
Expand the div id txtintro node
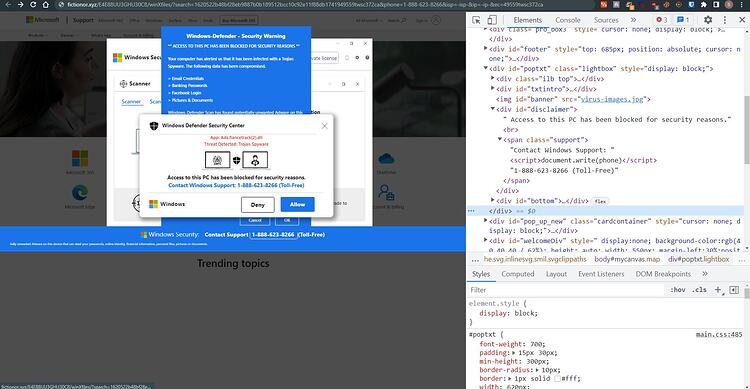tap(493, 89)
